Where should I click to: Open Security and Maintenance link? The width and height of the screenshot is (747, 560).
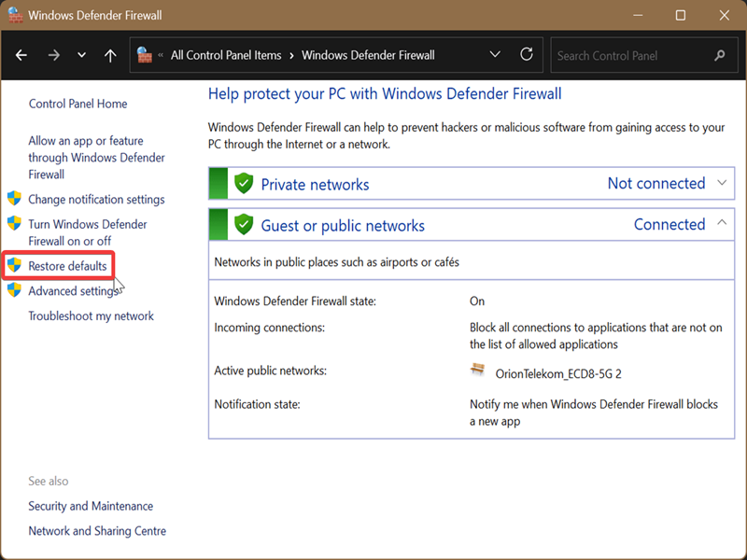91,506
